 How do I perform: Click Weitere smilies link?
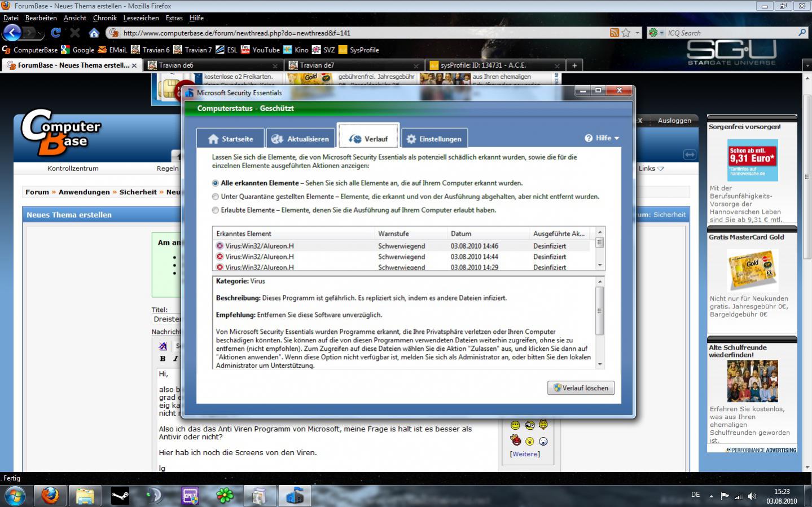pyautogui.click(x=525, y=454)
